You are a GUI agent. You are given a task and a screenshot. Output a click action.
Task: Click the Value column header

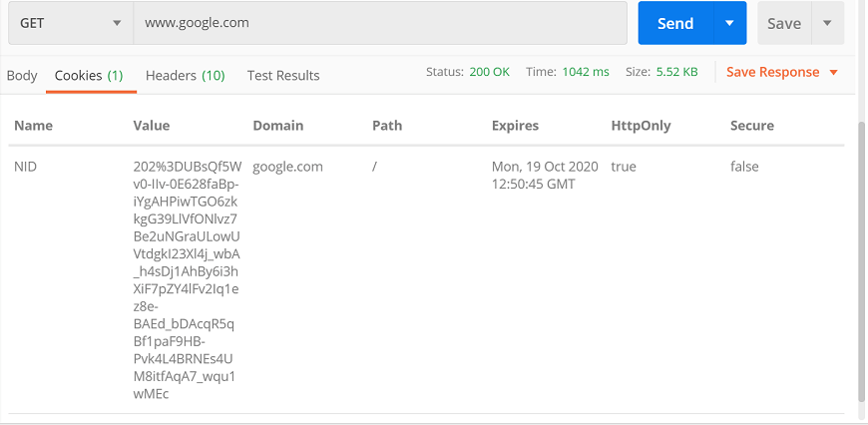point(151,126)
